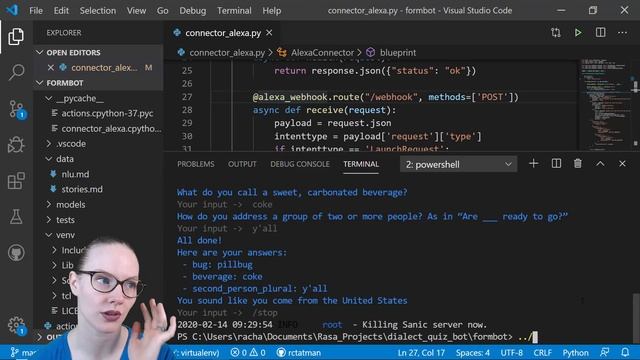The height and width of the screenshot is (360, 640).
Task: Change language mode Python in status bar
Action: (576, 352)
